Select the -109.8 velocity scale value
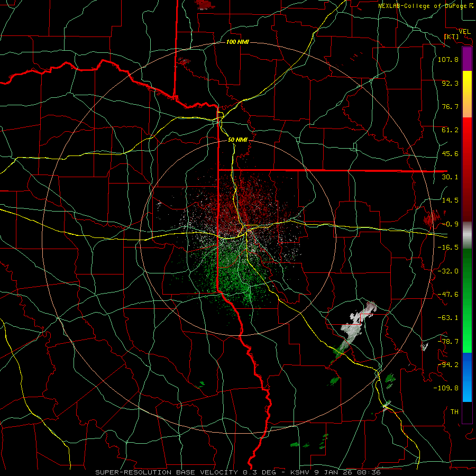476x476 pixels. (x=446, y=388)
